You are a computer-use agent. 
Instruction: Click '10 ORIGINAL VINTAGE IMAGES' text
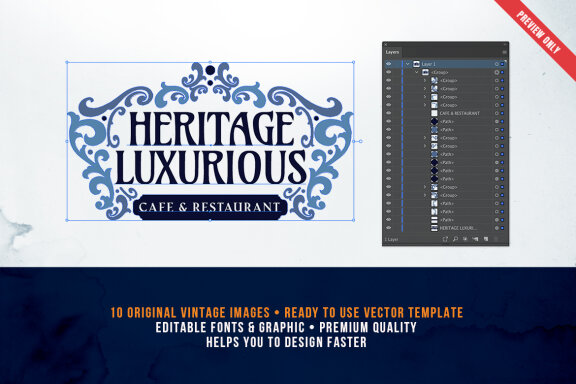point(190,313)
